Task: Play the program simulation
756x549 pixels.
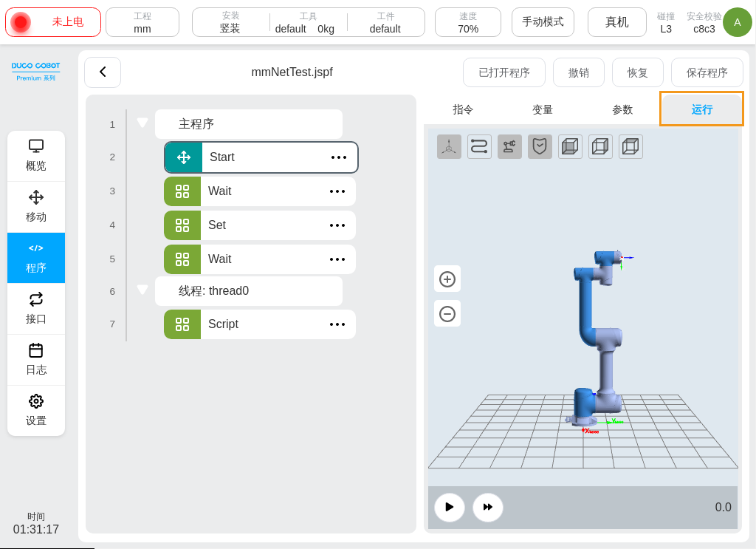Action: (450, 507)
